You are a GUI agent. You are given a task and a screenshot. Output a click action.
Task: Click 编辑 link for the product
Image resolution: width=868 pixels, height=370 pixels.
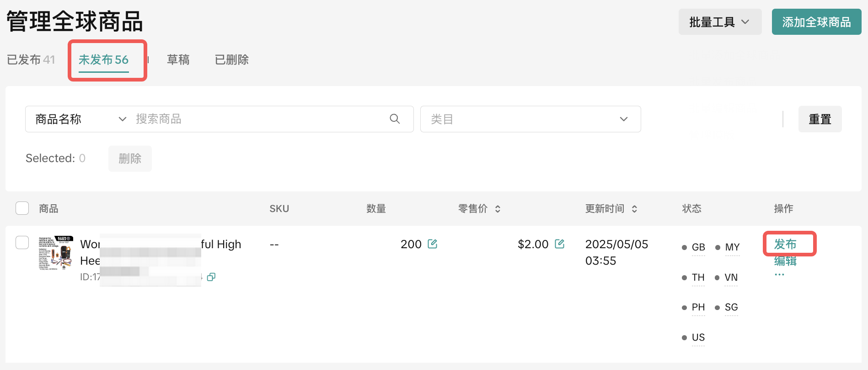pyautogui.click(x=785, y=261)
